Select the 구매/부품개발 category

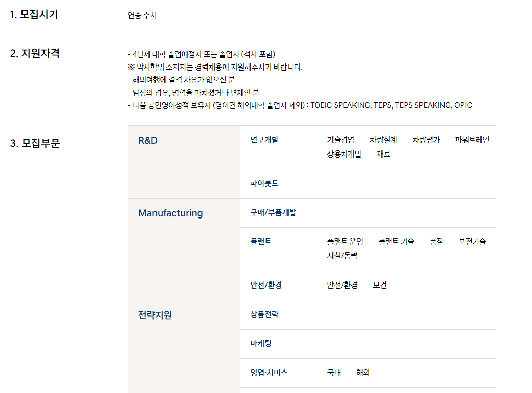click(273, 212)
